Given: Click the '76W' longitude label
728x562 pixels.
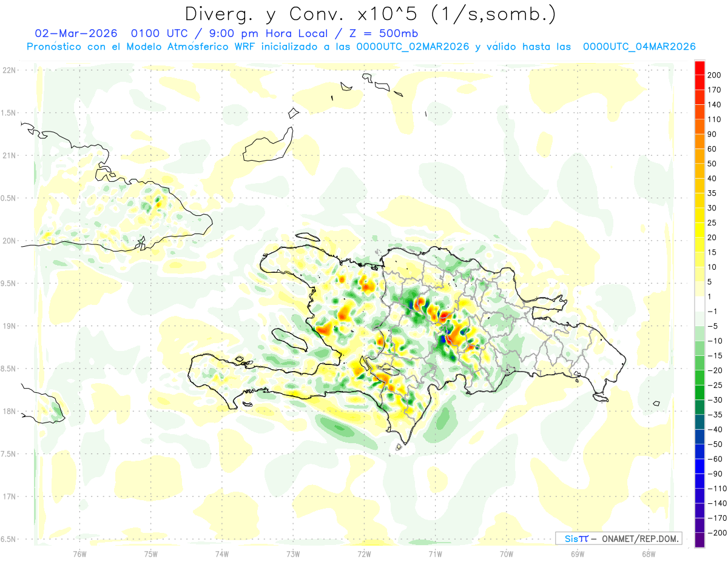Looking at the screenshot, I should [79, 554].
